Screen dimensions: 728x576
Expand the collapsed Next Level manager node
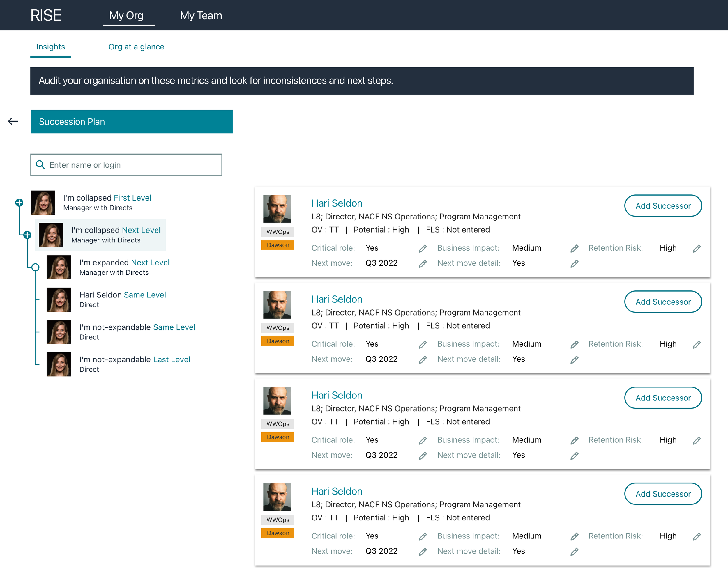tap(27, 235)
